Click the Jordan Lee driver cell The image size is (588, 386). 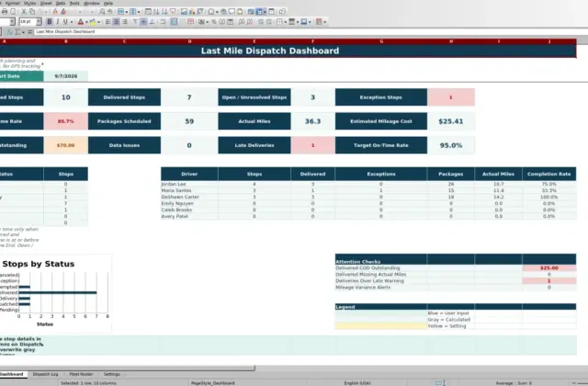tap(189, 184)
